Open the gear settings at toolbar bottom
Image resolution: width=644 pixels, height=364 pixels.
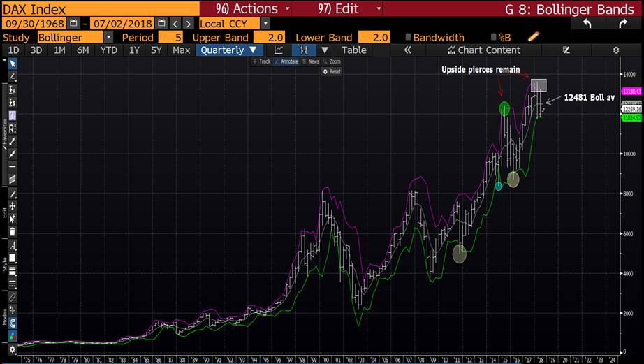pos(13,349)
